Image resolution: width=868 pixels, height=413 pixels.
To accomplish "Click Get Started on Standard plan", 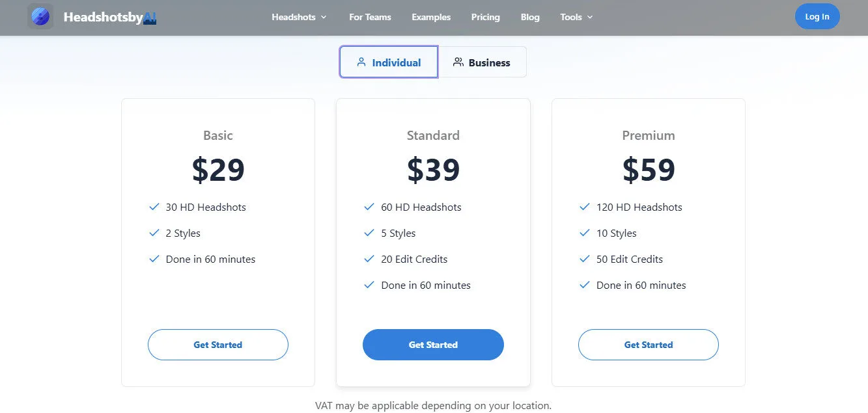I will (433, 345).
